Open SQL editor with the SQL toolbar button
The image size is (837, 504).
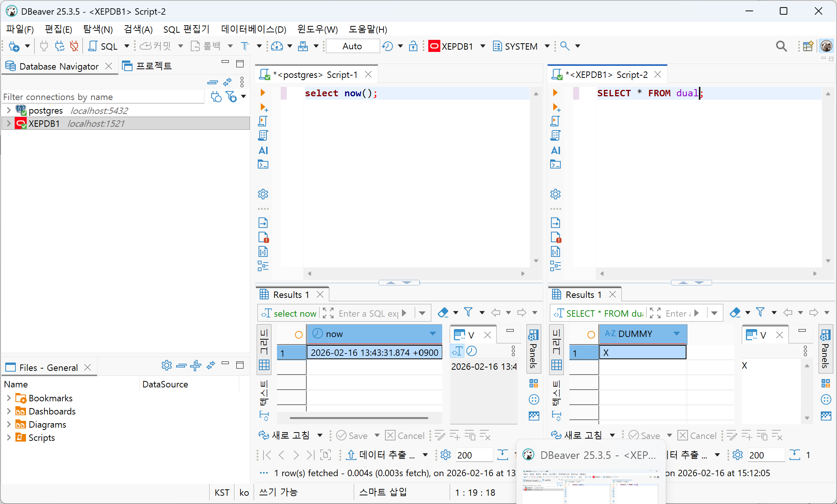click(x=103, y=46)
